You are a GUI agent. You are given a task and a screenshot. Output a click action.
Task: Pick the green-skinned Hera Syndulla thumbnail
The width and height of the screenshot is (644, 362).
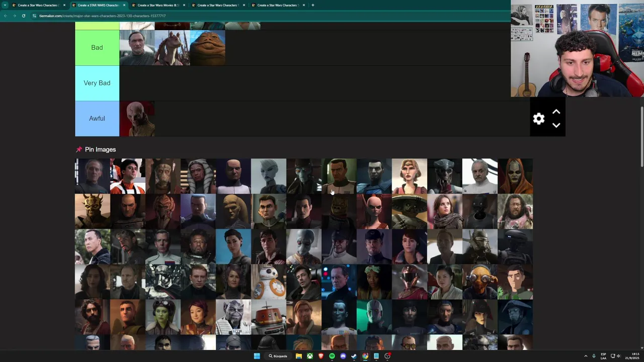click(163, 317)
